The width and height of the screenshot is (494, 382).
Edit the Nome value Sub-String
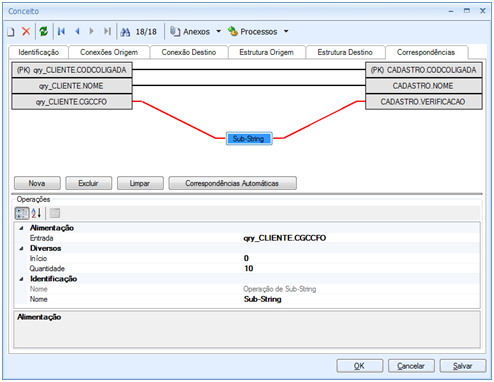(x=361, y=299)
